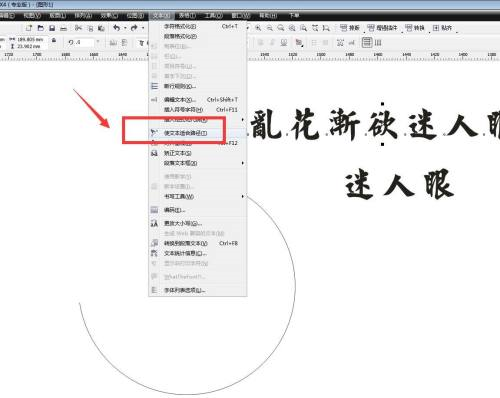Click the mirror vertically icon
Screen dimensions: 500x398
[x=124, y=42]
